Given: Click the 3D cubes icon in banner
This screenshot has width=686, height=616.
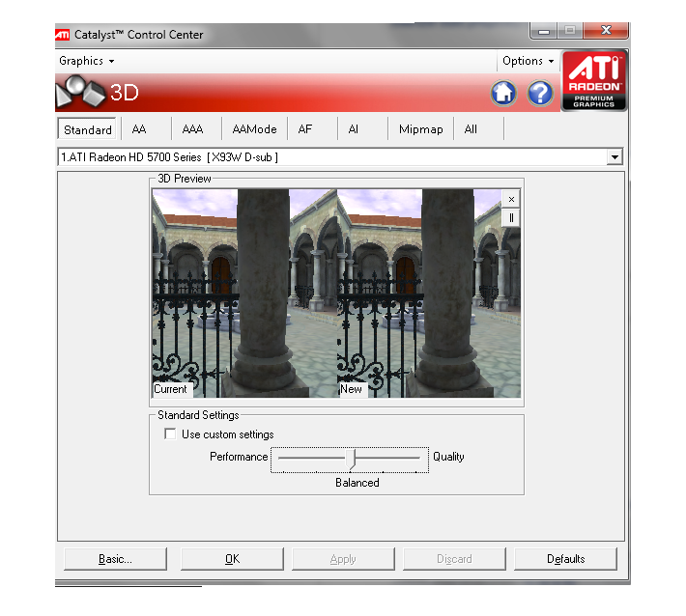Looking at the screenshot, I should (x=80, y=93).
